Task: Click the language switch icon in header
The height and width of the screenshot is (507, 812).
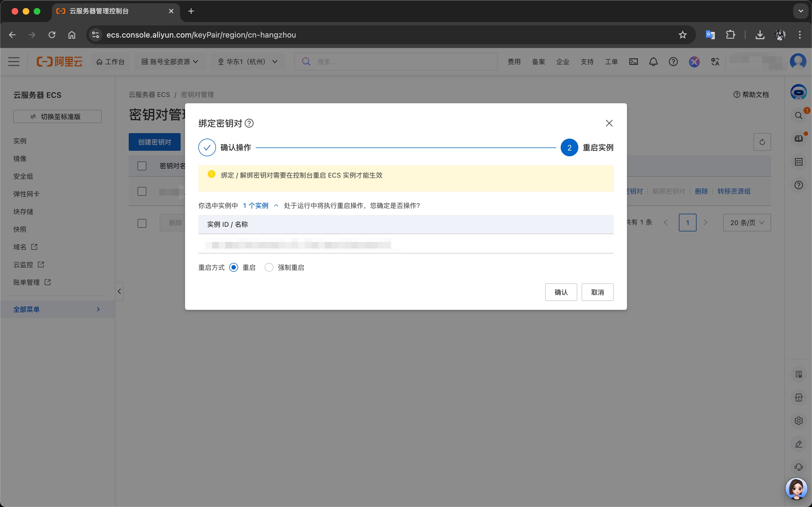Action: [715, 62]
